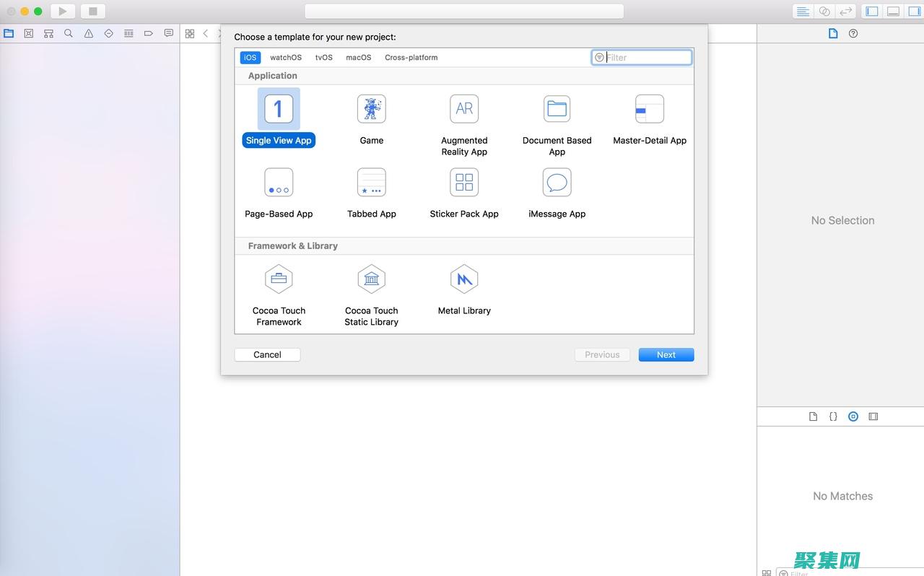This screenshot has height=576, width=924.
Task: Click the Stop button in the toolbar
Action: (93, 11)
